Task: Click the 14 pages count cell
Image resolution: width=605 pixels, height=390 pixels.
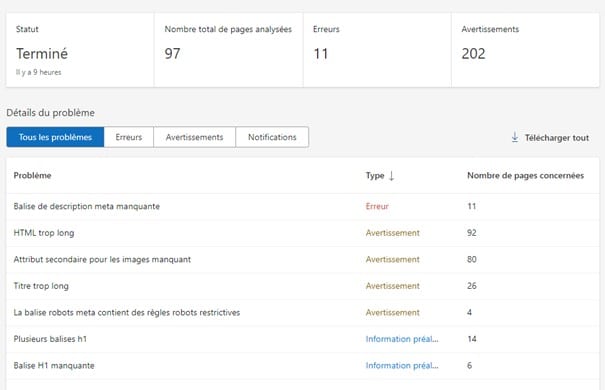Action: tap(471, 339)
